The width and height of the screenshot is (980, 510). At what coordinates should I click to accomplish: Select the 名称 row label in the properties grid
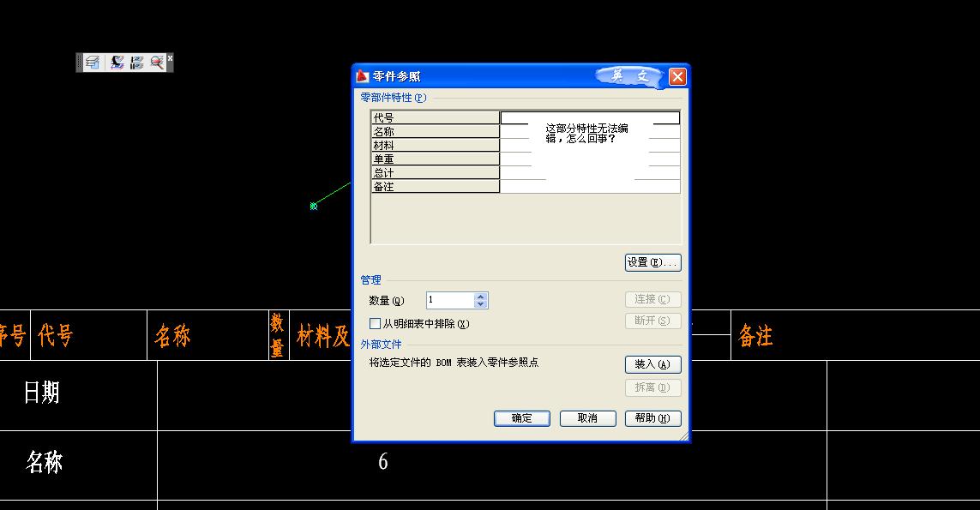tap(436, 131)
